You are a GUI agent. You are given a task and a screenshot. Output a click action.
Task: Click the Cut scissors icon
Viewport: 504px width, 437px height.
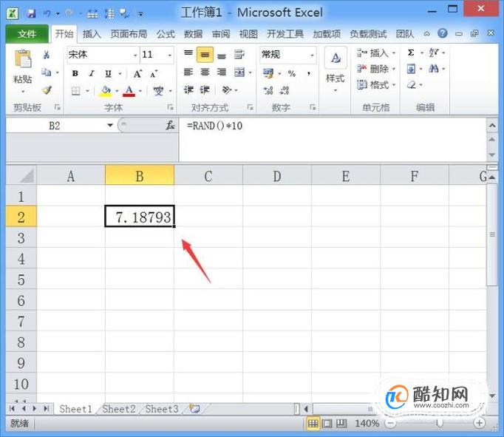click(47, 55)
